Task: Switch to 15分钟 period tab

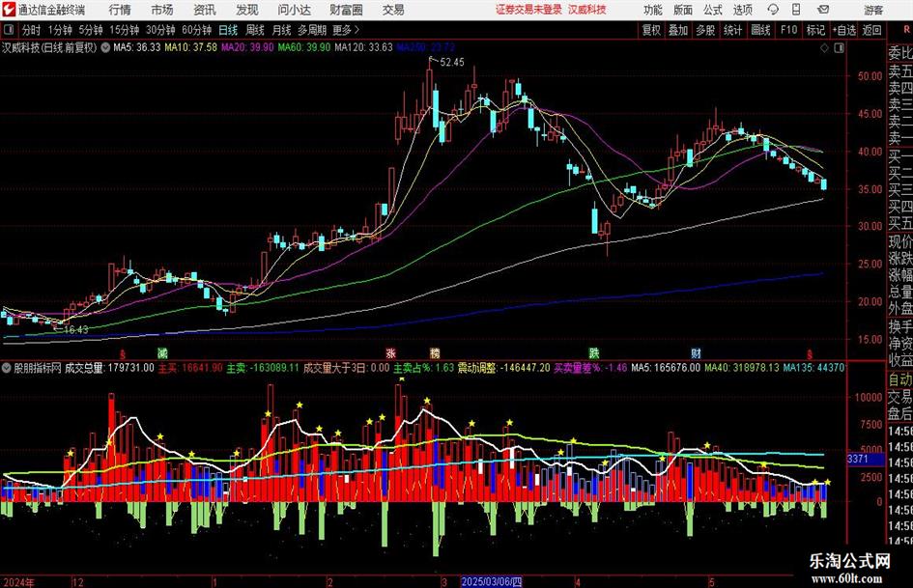Action: click(x=124, y=30)
